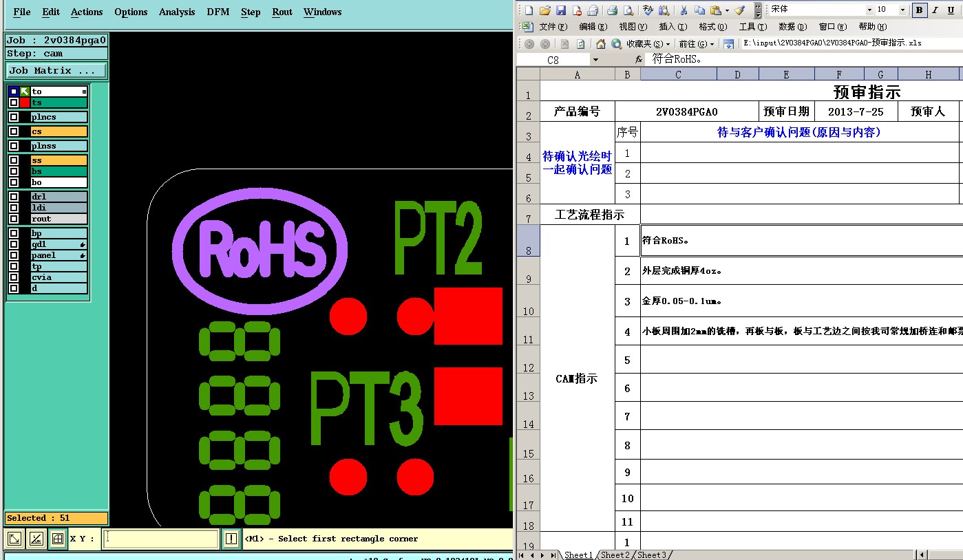Toggle the Underline button
The image size is (963, 560).
tap(951, 10)
